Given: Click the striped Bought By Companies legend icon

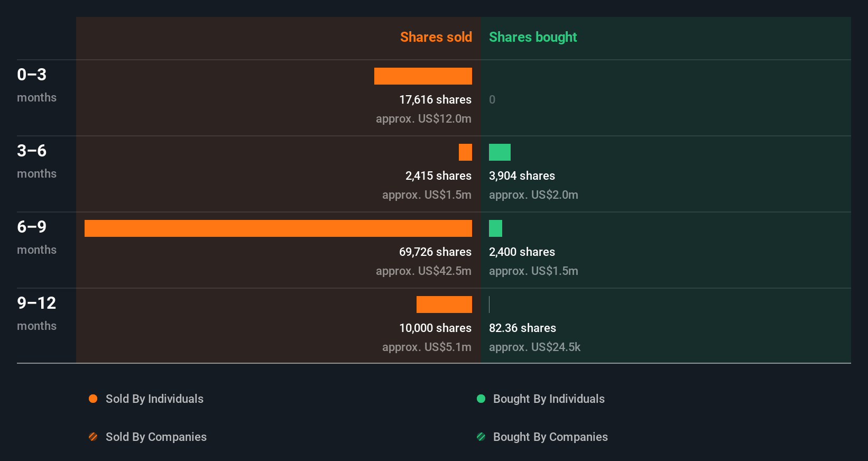Looking at the screenshot, I should tap(481, 437).
